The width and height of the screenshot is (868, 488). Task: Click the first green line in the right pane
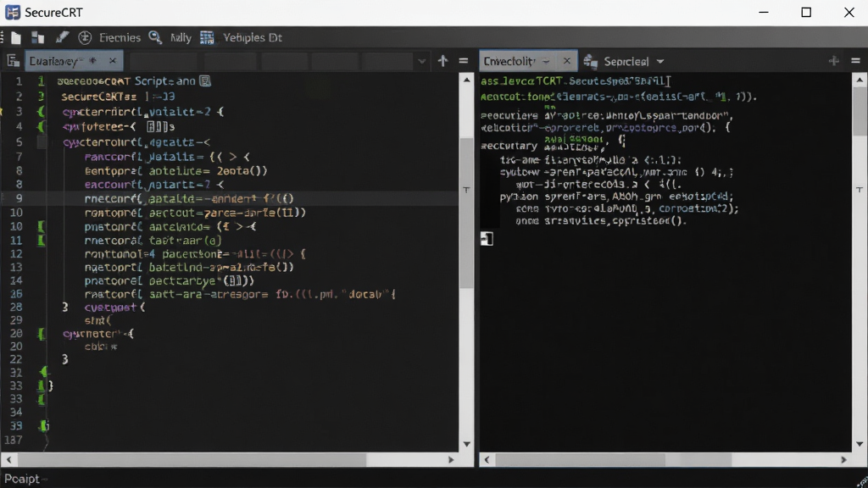[x=575, y=81]
